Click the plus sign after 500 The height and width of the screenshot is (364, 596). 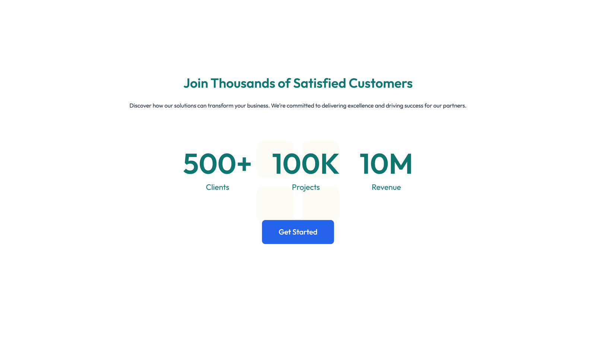pyautogui.click(x=244, y=164)
